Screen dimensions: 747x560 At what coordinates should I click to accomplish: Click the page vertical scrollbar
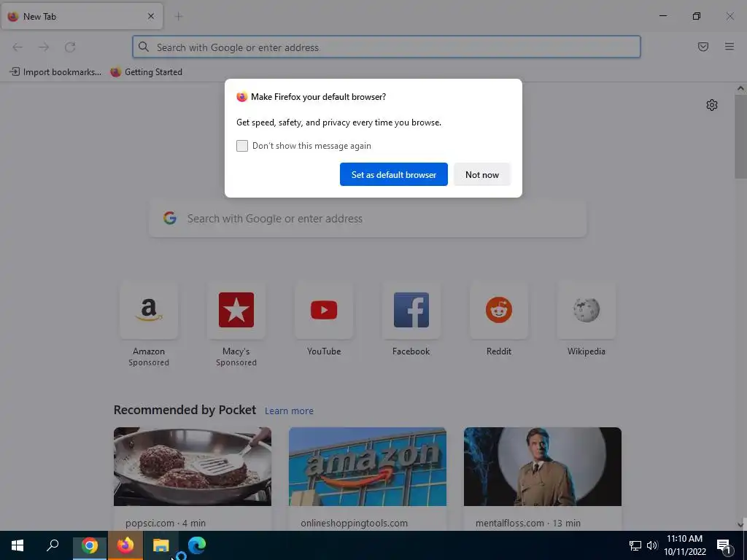coord(740,136)
